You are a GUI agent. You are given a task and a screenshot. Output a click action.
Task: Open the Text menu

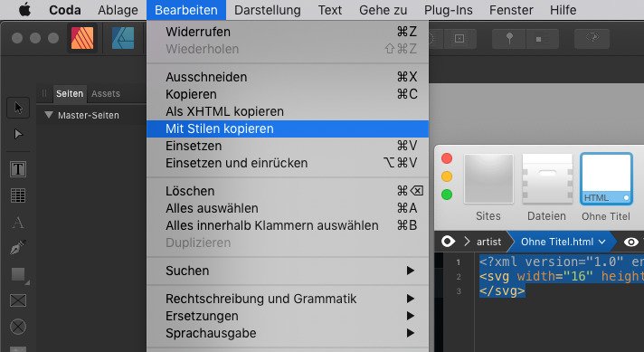coord(330,10)
